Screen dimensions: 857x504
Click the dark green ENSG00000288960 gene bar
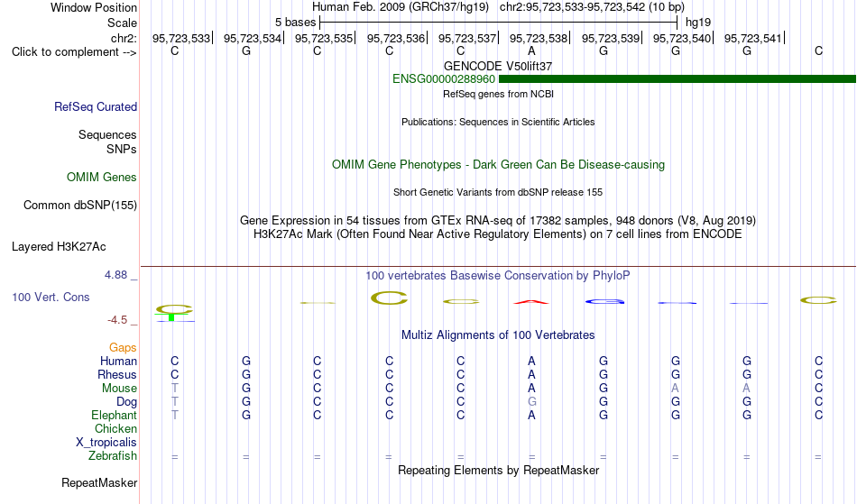[x=677, y=79]
